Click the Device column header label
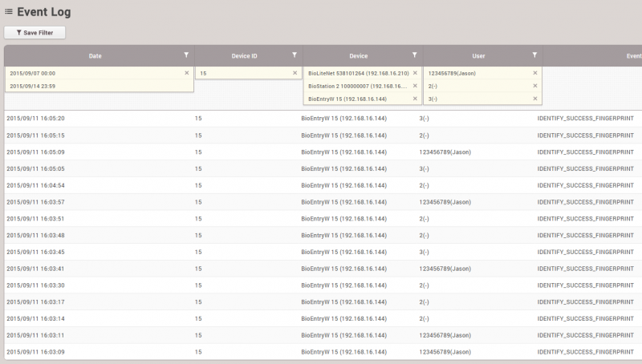 click(359, 56)
